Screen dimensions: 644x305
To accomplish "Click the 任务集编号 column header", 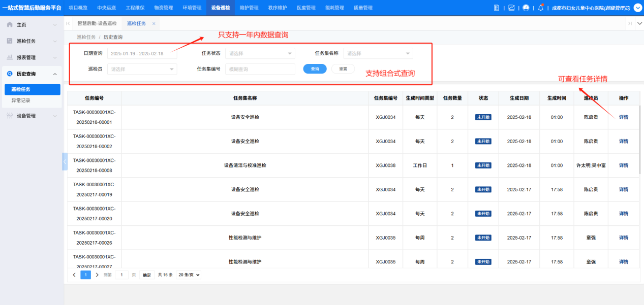I will (386, 98).
